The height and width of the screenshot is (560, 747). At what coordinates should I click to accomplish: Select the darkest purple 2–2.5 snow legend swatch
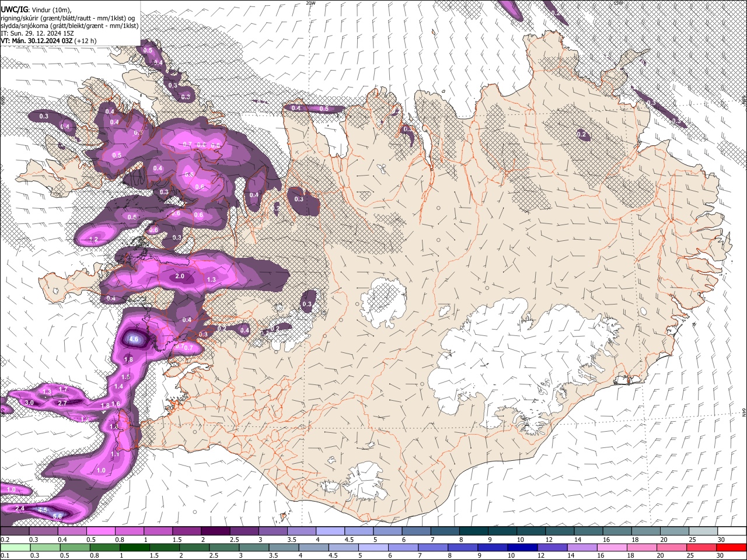215,531
